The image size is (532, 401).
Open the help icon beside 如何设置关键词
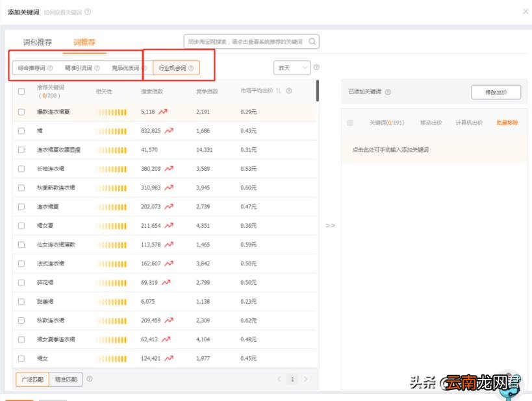point(88,12)
